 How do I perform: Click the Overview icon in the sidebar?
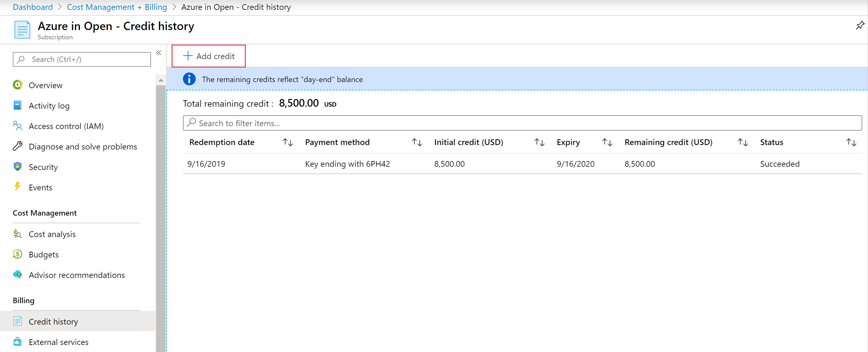tap(18, 85)
